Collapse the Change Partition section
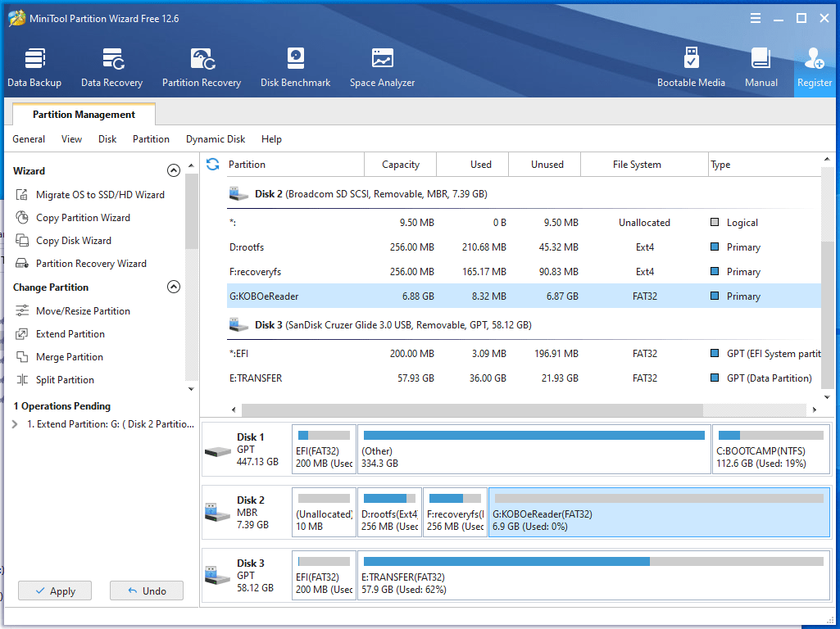The image size is (840, 629). 174,287
